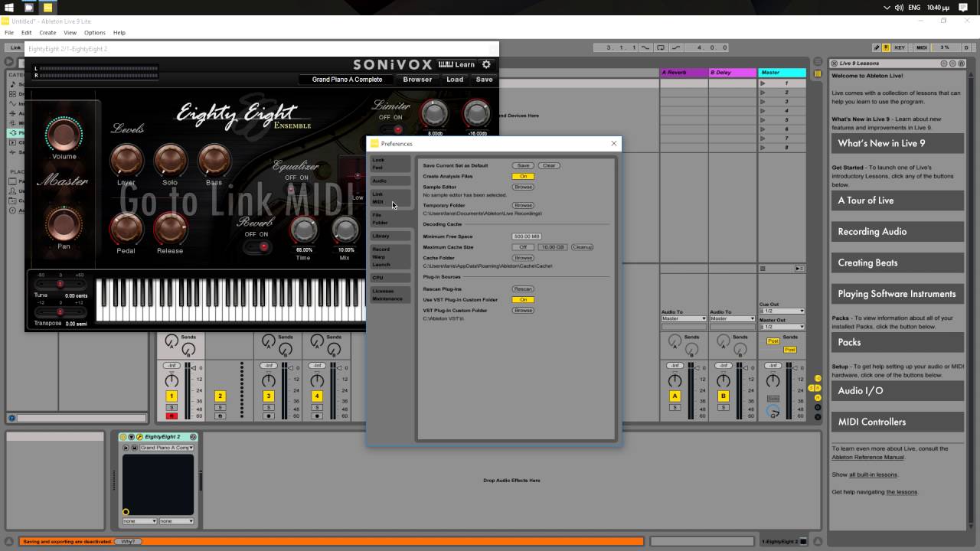Image resolution: width=980 pixels, height=551 pixels.
Task: Arm track 1 for recording
Action: point(171,416)
